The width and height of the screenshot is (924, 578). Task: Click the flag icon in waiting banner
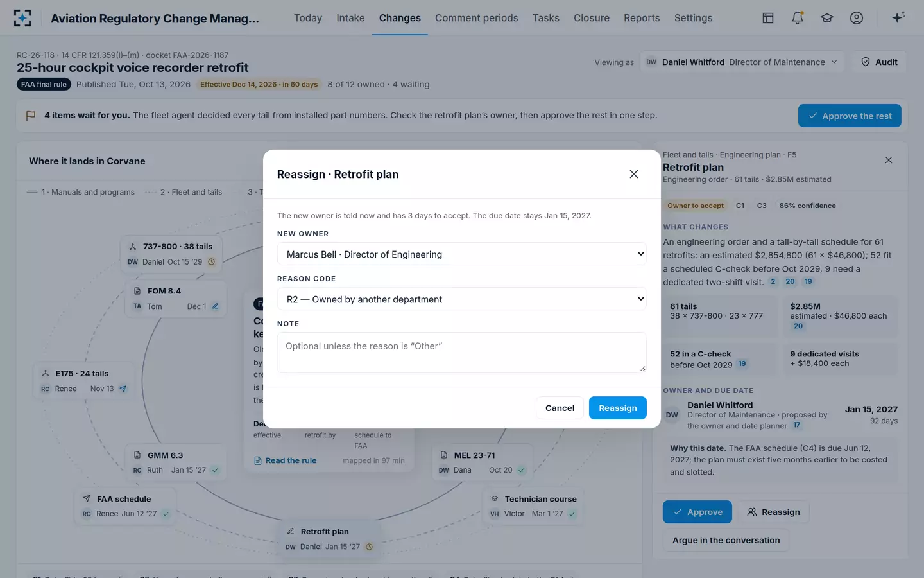click(x=31, y=116)
